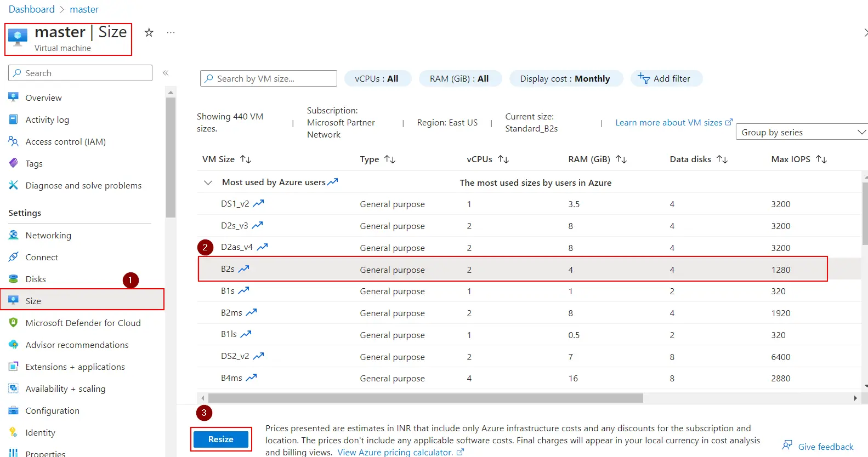Click the trending icon next to B2ms
Screen dimensions: 868x457
pos(251,313)
